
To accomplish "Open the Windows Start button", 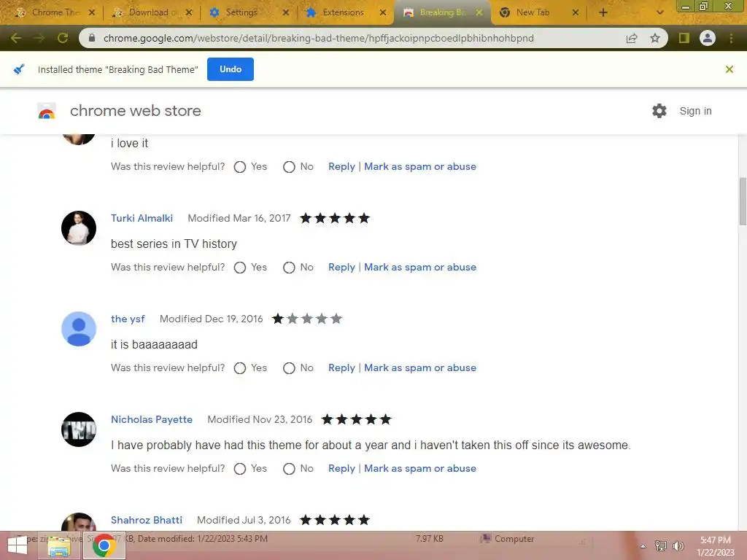I will coord(18,545).
